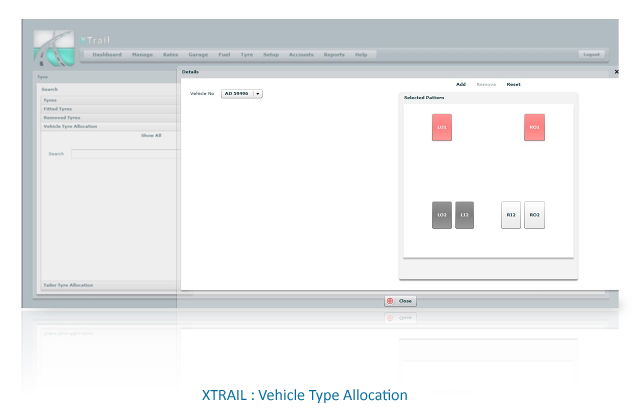Image resolution: width=640 pixels, height=414 pixels.
Task: Select the RO1 tyre position box
Action: coord(534,127)
